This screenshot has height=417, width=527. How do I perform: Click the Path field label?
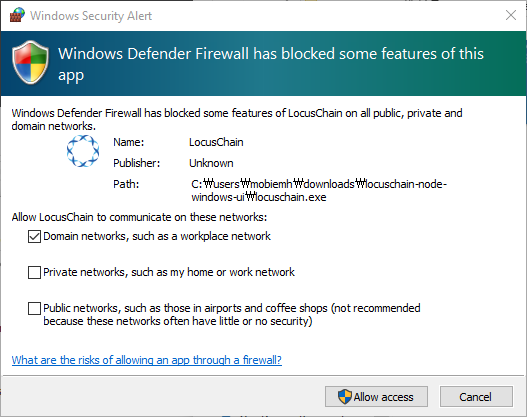point(126,184)
